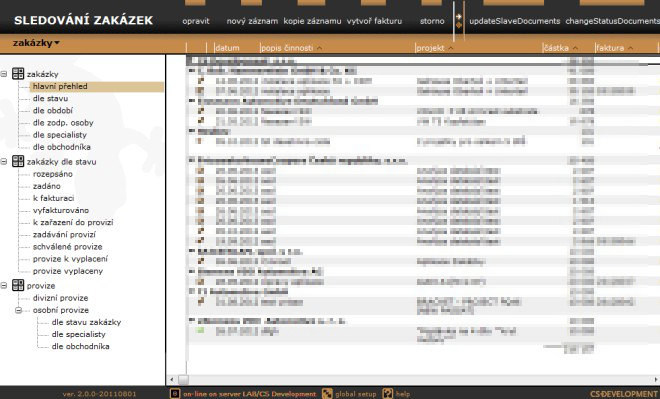Select vyfakturováno in the status tree
The width and height of the screenshot is (660, 399).
[x=61, y=210]
